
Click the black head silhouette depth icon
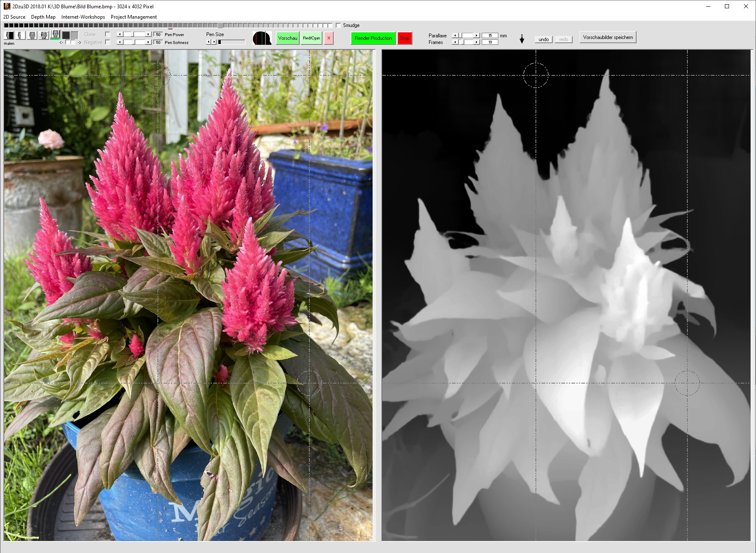[262, 38]
